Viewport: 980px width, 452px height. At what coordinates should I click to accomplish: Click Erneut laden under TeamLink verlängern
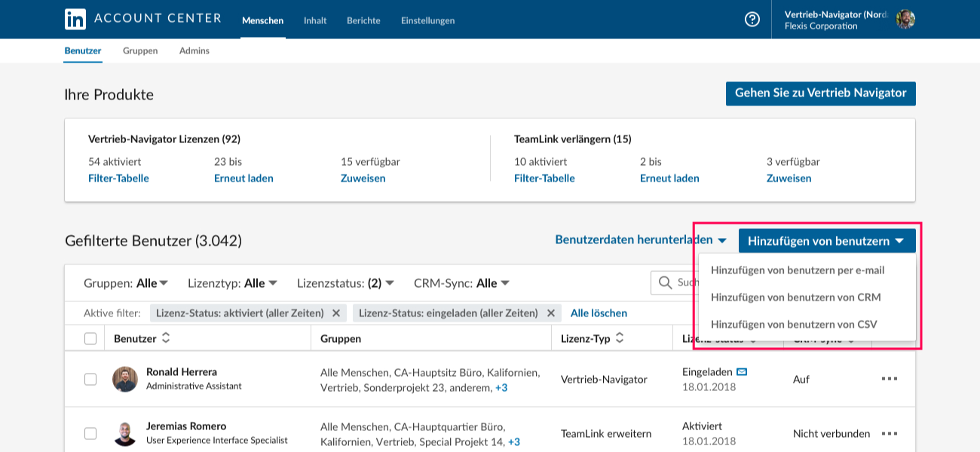click(x=669, y=179)
